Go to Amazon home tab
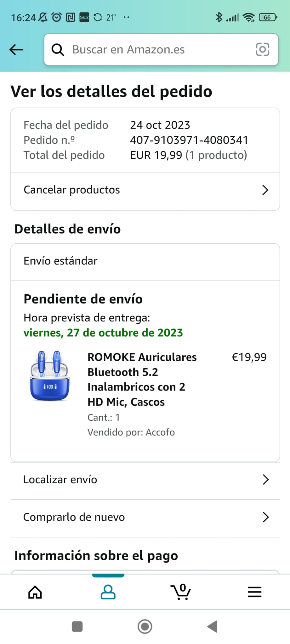 [x=35, y=592]
